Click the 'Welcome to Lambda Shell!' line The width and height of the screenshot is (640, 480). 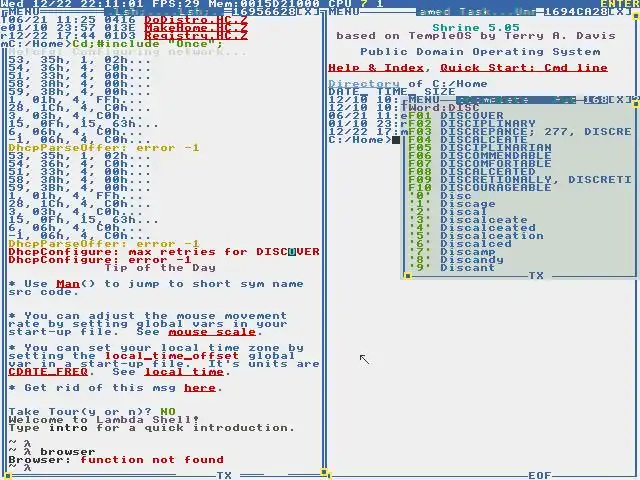104,420
